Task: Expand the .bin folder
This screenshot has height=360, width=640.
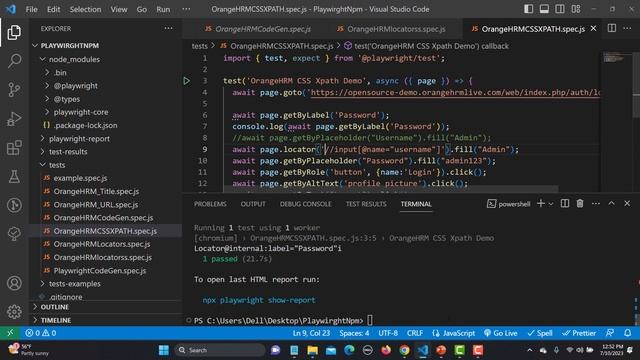Action: (x=60, y=73)
